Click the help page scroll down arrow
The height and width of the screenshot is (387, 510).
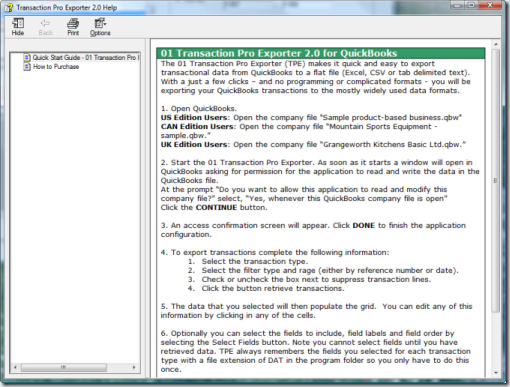coord(496,373)
